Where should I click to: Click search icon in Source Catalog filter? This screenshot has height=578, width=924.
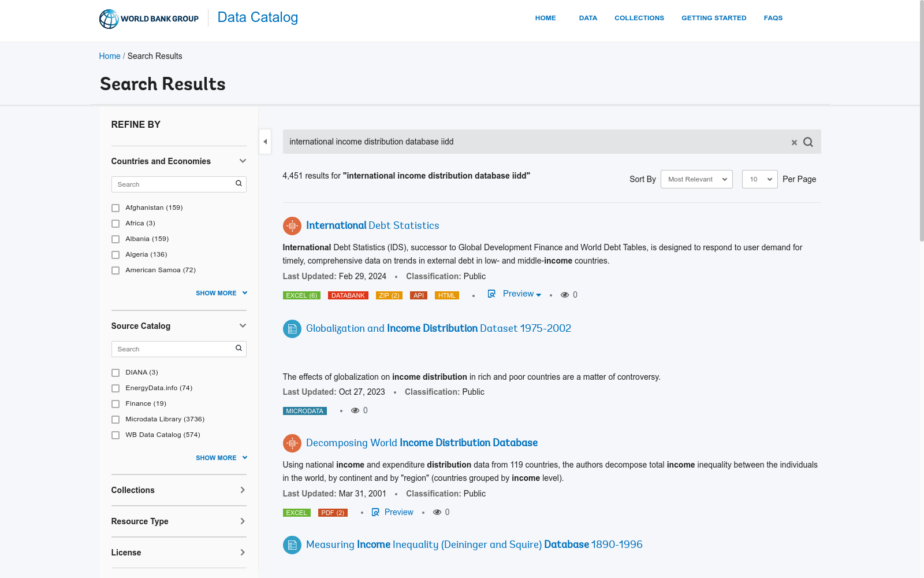click(x=239, y=349)
